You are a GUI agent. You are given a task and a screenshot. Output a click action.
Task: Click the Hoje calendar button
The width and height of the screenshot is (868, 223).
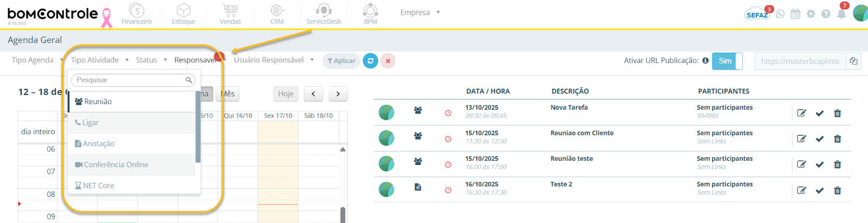tap(286, 94)
